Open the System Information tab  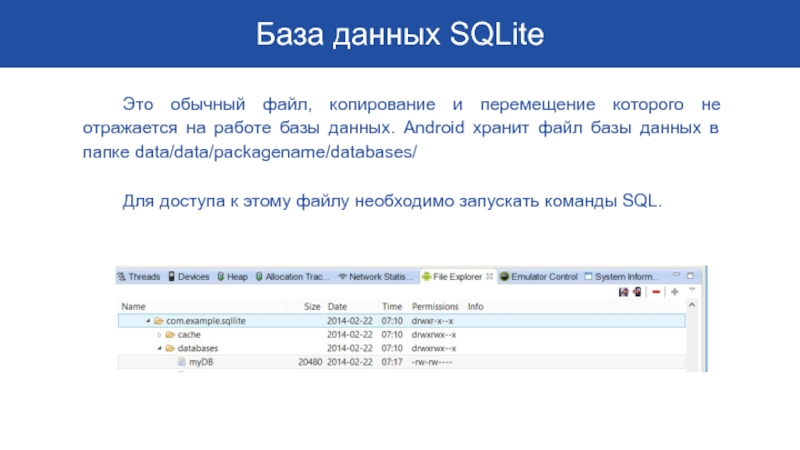tap(621, 277)
